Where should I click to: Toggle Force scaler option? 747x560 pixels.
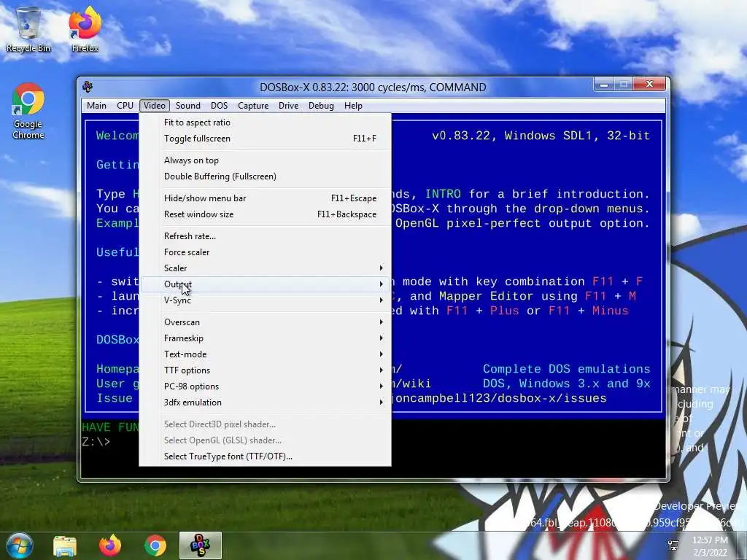[265, 252]
